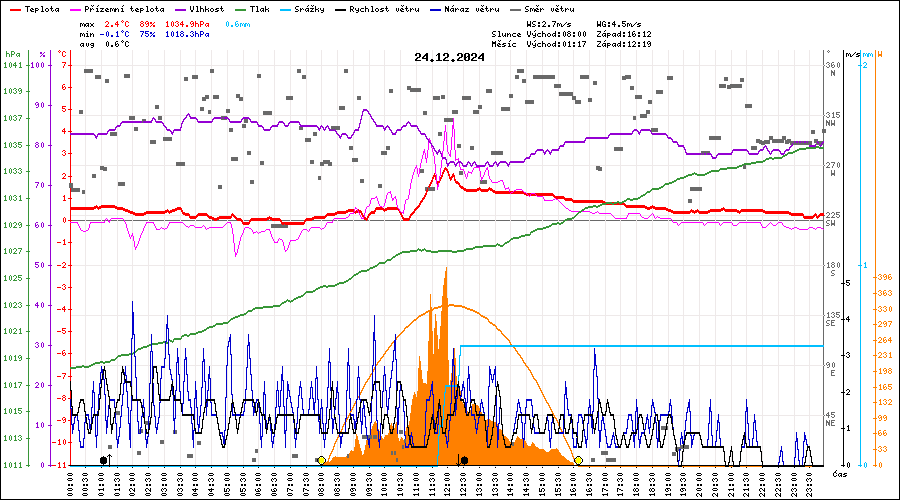The width and height of the screenshot is (900, 500).
Task: Click the 24.12.2024 date title
Action: (x=449, y=57)
